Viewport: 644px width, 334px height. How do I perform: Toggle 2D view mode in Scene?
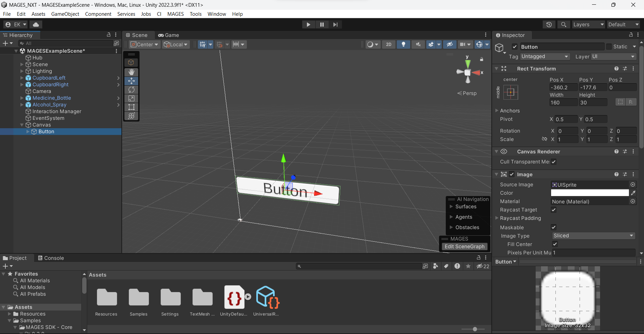click(388, 44)
